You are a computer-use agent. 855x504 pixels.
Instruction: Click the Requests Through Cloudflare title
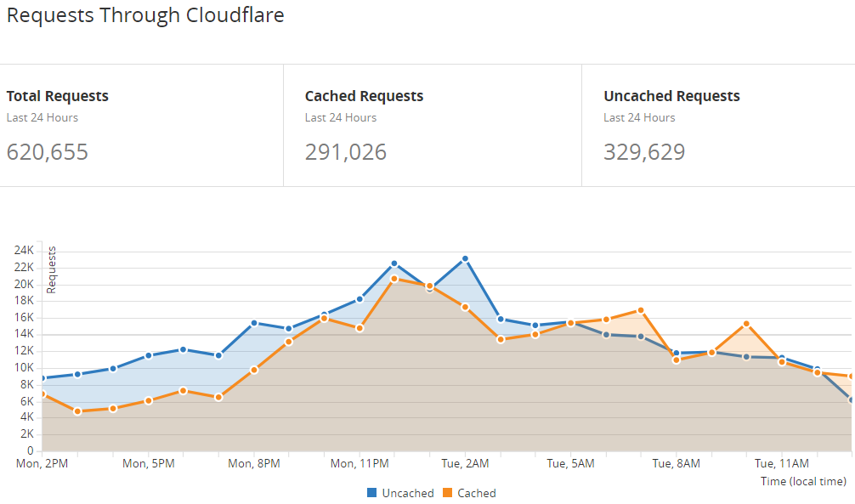tap(145, 15)
